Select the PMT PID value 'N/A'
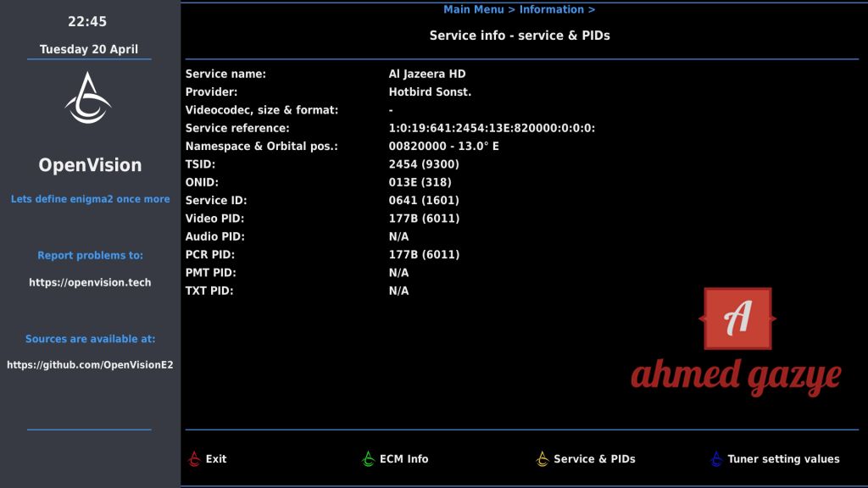Image resolution: width=868 pixels, height=488 pixels. click(398, 273)
